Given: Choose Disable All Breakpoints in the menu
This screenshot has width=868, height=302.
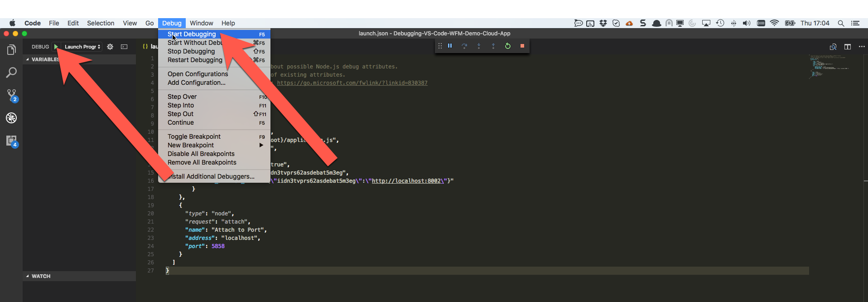Looking at the screenshot, I should (201, 154).
